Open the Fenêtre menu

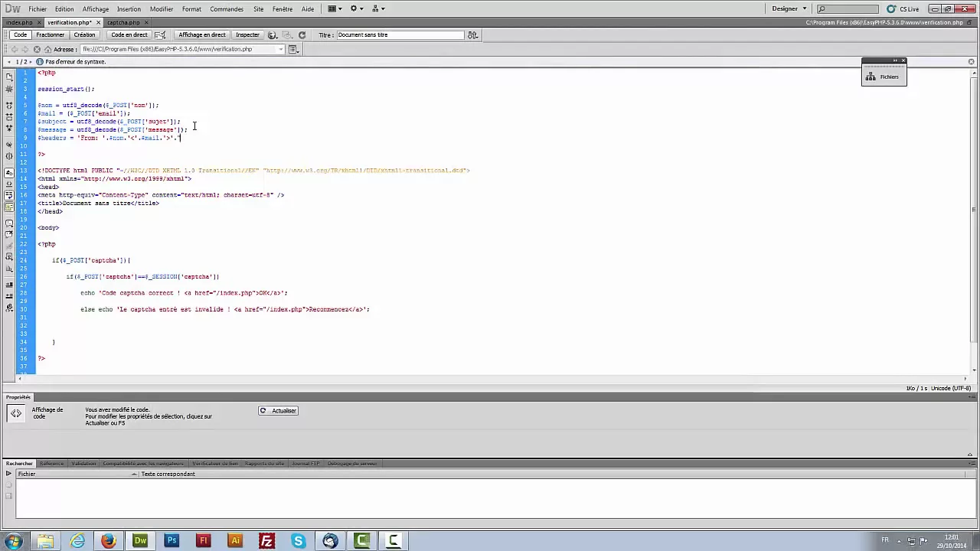(x=283, y=9)
